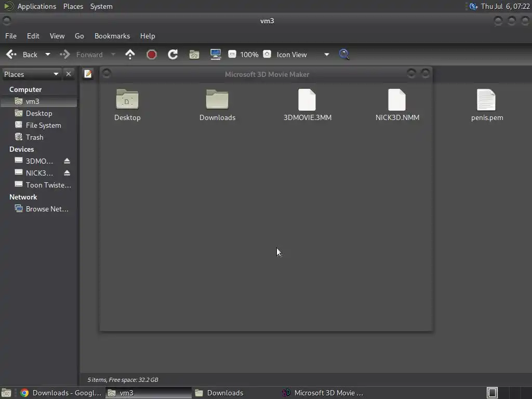Open the Back history dropdown arrow

(47, 55)
